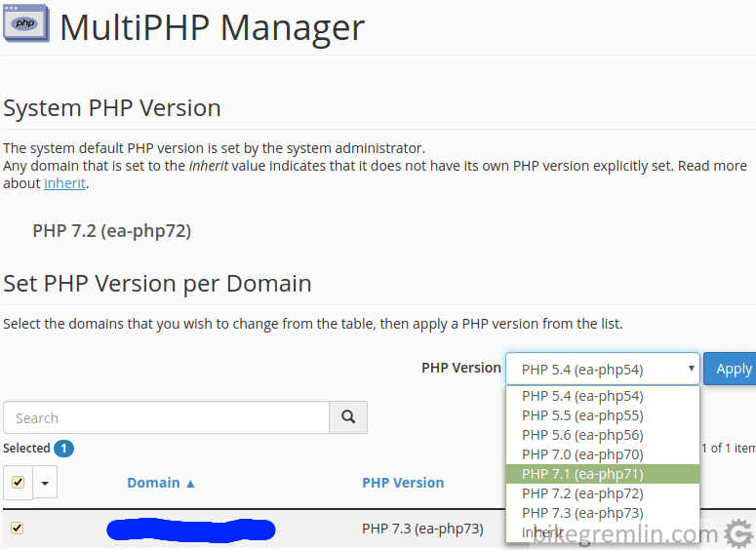Toggle the select-all domains checkbox

click(x=18, y=482)
